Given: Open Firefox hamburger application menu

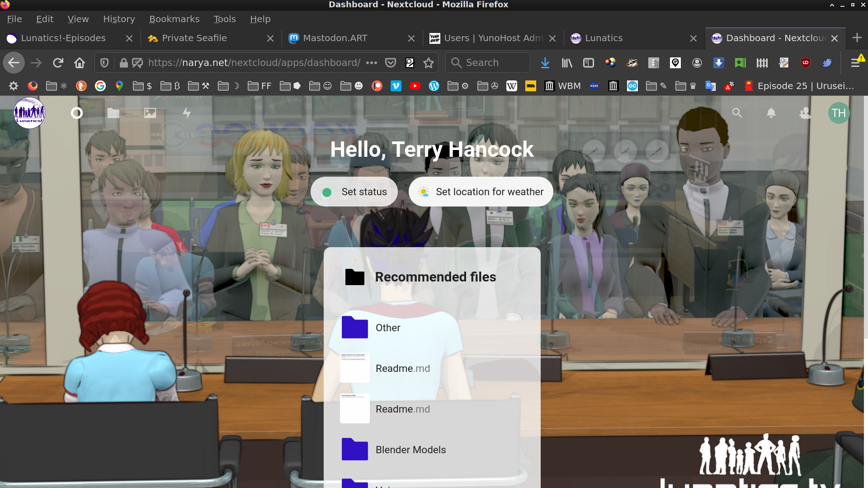Looking at the screenshot, I should (855, 63).
